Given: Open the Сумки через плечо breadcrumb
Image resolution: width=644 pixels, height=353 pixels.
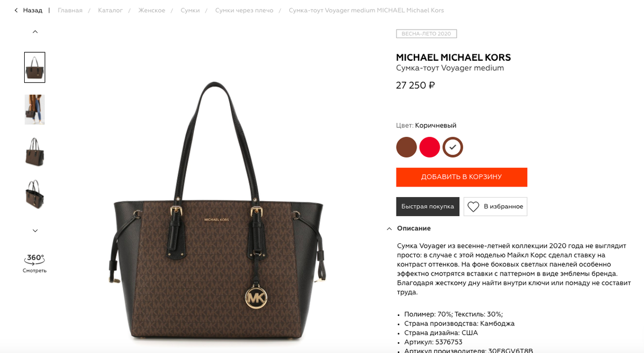Looking at the screenshot, I should point(244,10).
